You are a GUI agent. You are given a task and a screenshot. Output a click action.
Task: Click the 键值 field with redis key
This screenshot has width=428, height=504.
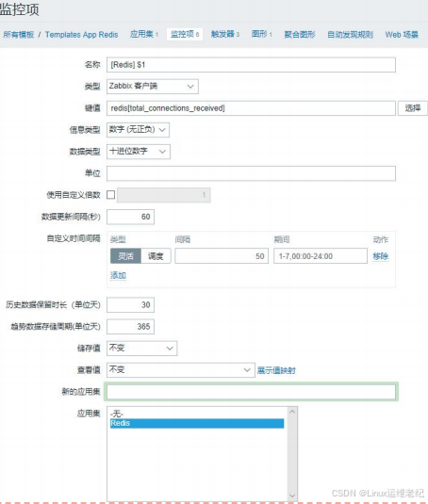(251, 108)
